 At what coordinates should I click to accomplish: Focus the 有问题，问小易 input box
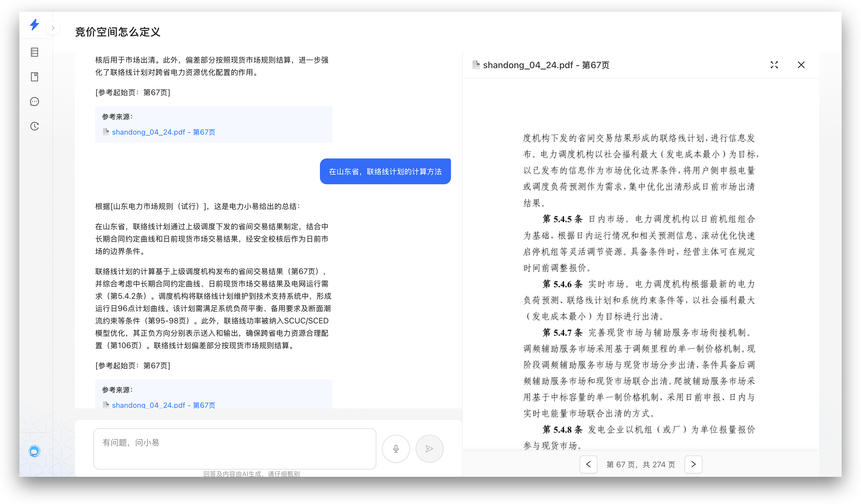[234, 448]
